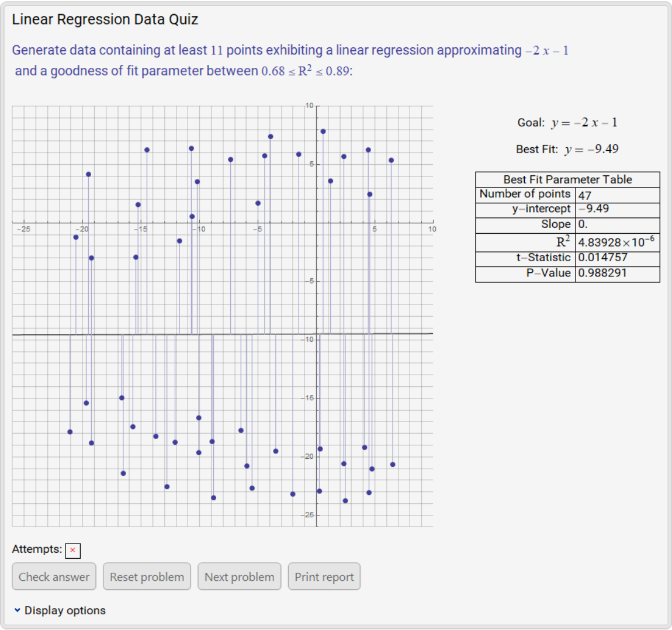The image size is (672, 630).
Task: Click the red attempt marker icon
Action: [x=72, y=551]
